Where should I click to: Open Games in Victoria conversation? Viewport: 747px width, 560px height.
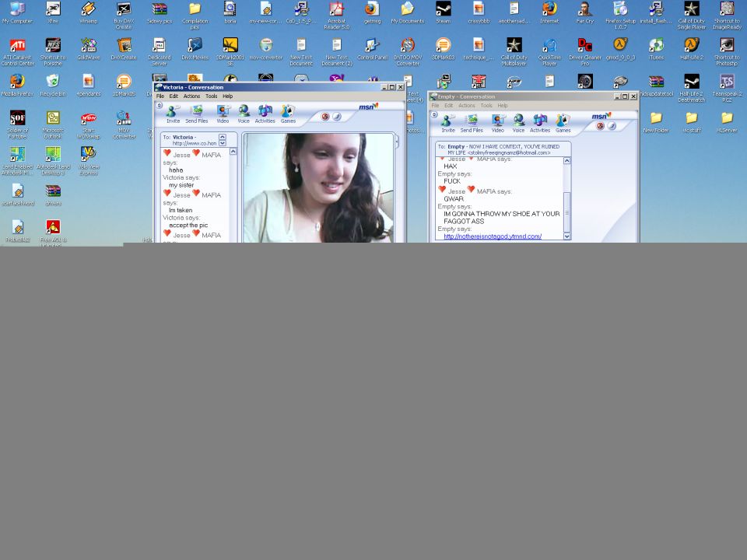point(288,114)
